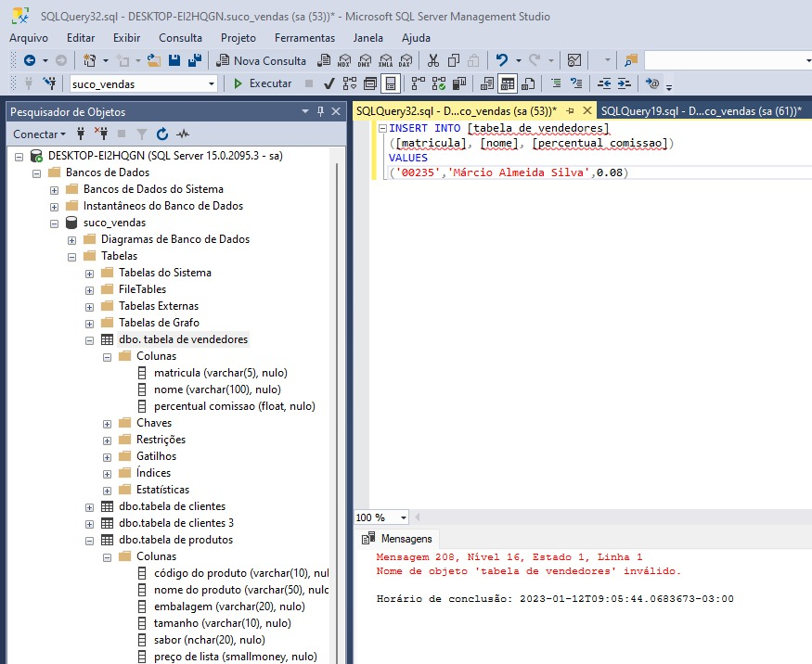This screenshot has height=664, width=812.
Task: Show the Estimated Execution Plan icon
Action: click(x=350, y=83)
